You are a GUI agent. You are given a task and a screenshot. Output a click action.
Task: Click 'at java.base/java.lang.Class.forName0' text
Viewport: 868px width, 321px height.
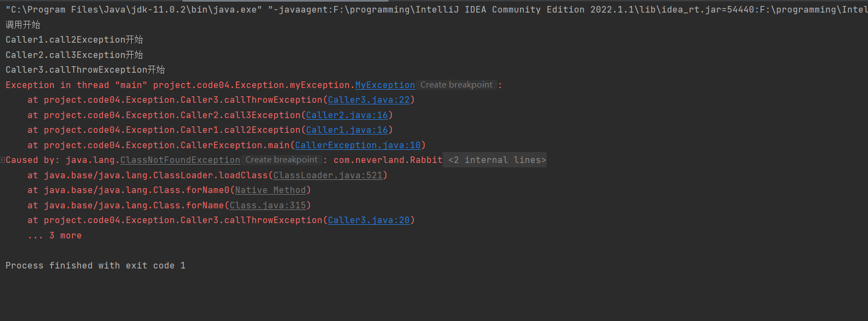tap(128, 190)
